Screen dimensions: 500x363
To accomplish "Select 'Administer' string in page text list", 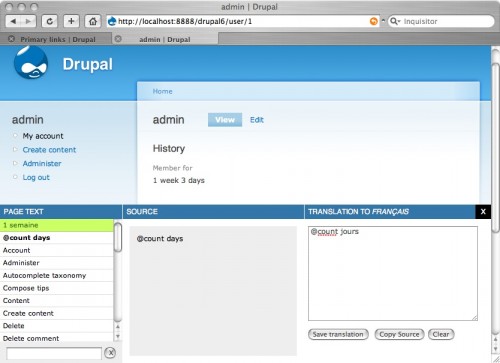I will click(x=57, y=263).
